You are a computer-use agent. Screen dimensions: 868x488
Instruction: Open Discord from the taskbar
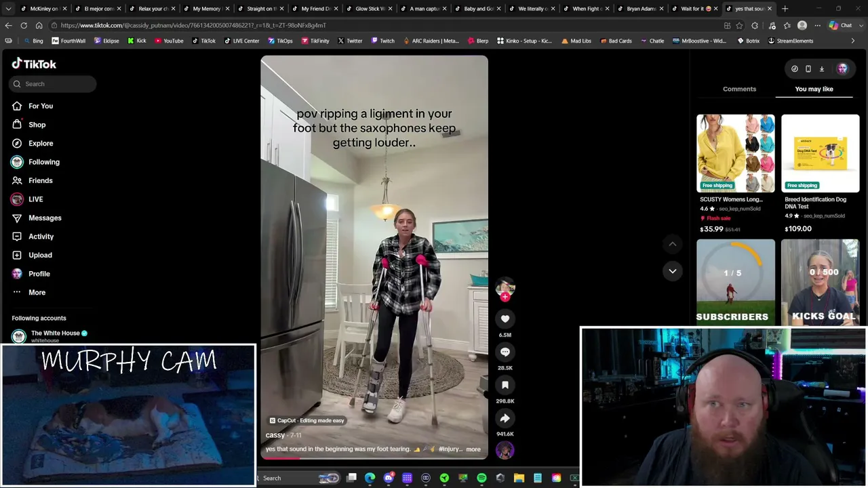coord(389,478)
